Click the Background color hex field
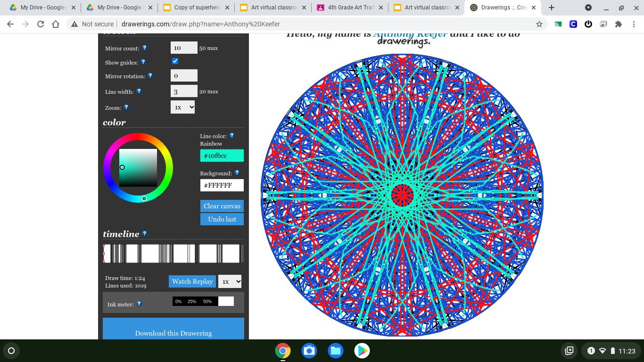 222,185
